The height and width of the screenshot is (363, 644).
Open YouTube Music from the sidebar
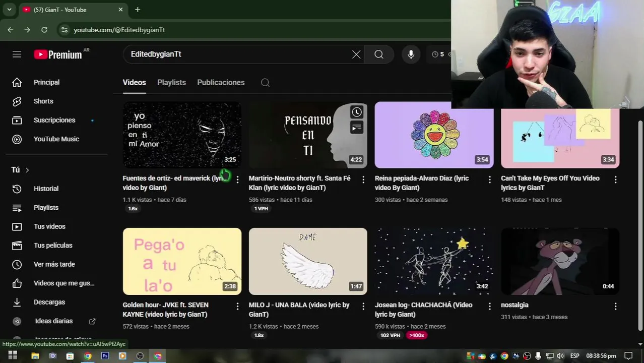pyautogui.click(x=56, y=139)
